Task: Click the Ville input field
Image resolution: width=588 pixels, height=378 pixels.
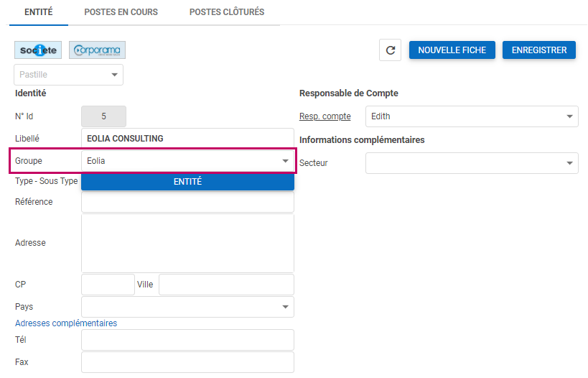Action: [x=226, y=285]
